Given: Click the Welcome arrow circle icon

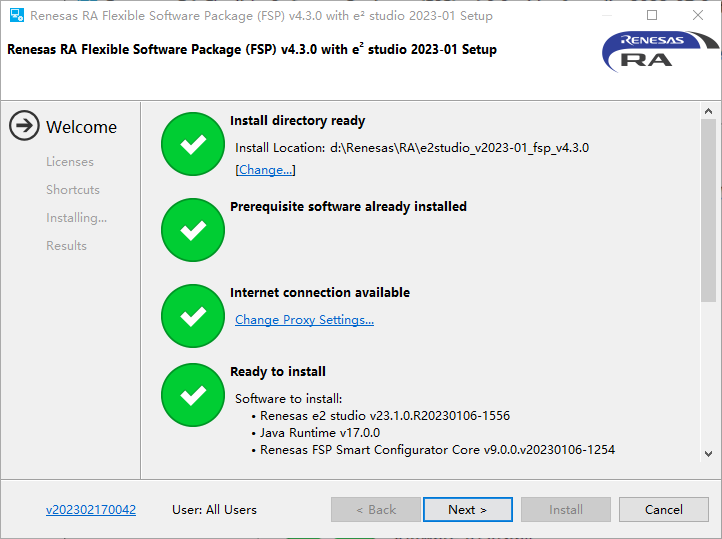Looking at the screenshot, I should click(24, 125).
